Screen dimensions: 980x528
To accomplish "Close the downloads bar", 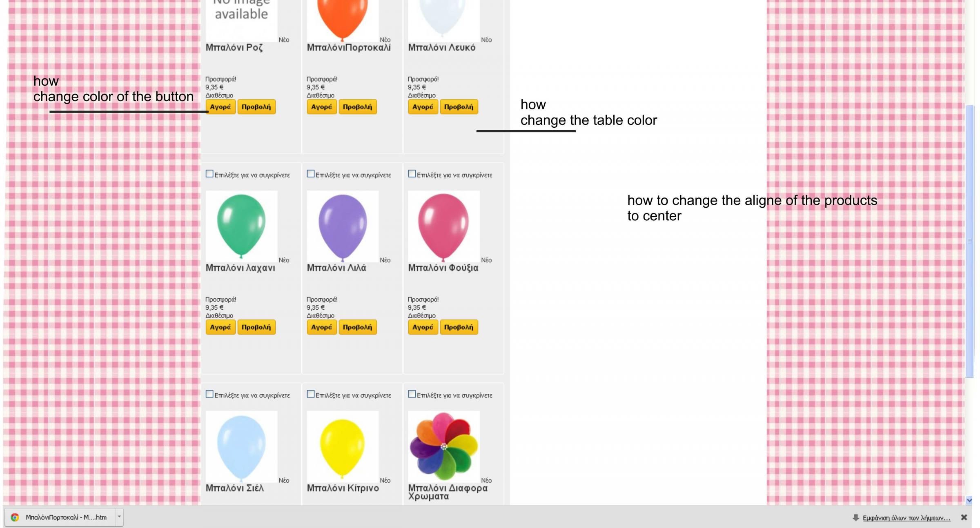I will [x=964, y=517].
